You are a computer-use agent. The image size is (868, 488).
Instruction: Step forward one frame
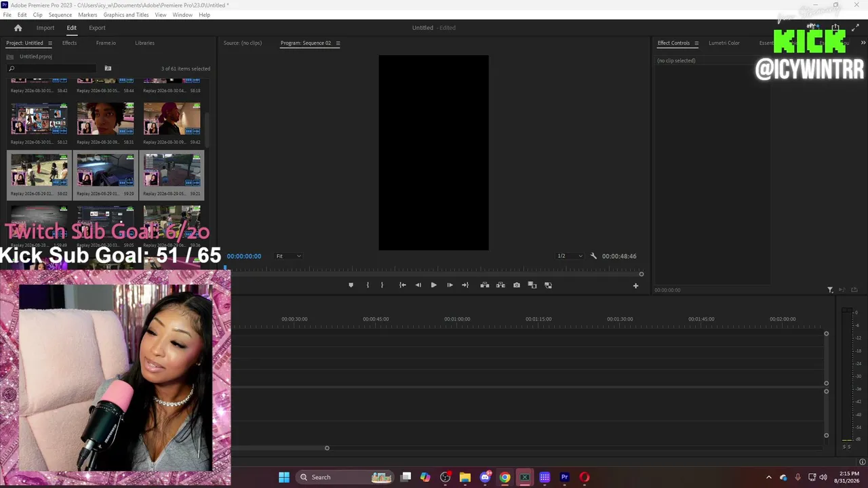[450, 285]
